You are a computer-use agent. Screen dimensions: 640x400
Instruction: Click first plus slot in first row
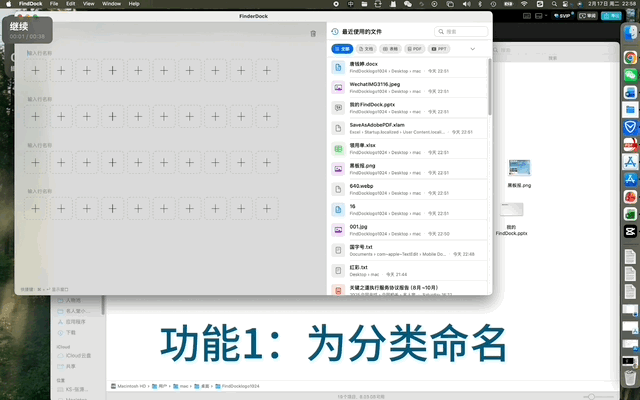[x=36, y=71]
